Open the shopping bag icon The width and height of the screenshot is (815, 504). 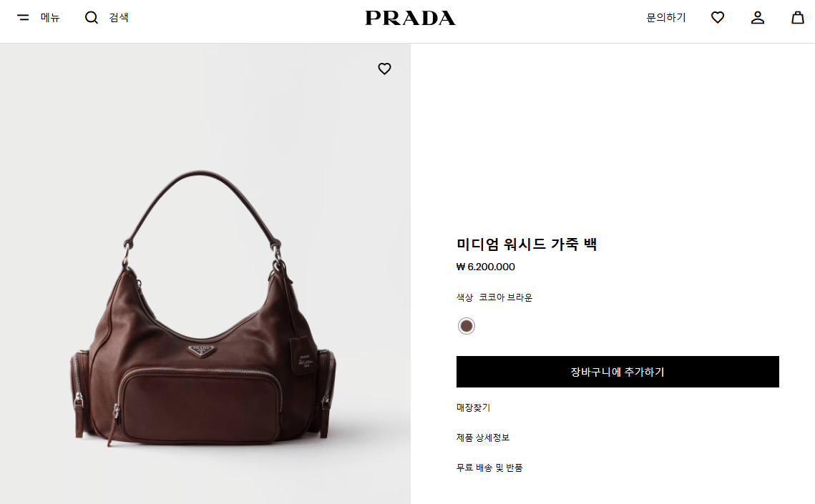tap(797, 18)
